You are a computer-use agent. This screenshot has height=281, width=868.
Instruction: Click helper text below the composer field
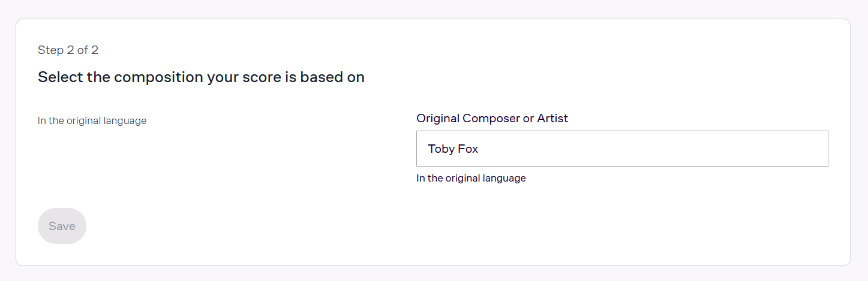point(471,178)
